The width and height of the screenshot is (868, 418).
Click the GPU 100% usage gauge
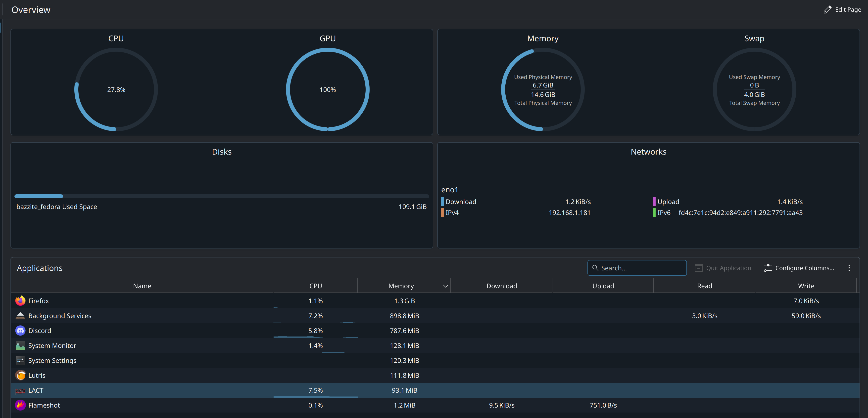coord(328,89)
